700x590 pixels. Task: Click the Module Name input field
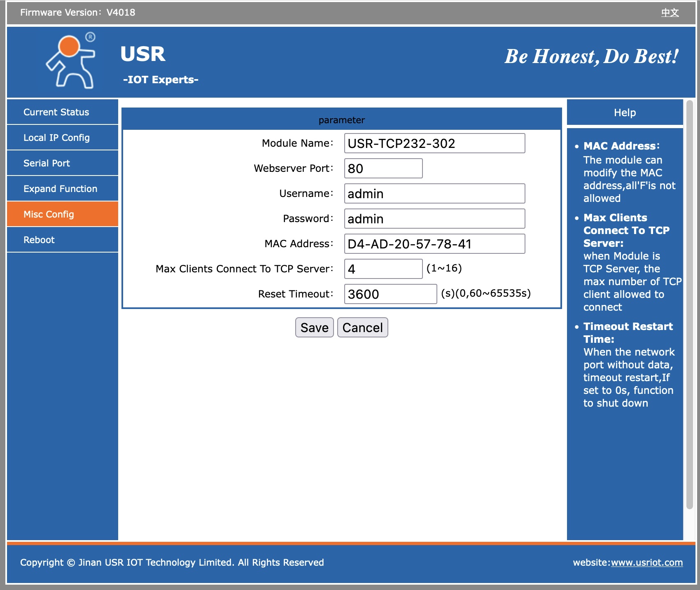click(434, 143)
